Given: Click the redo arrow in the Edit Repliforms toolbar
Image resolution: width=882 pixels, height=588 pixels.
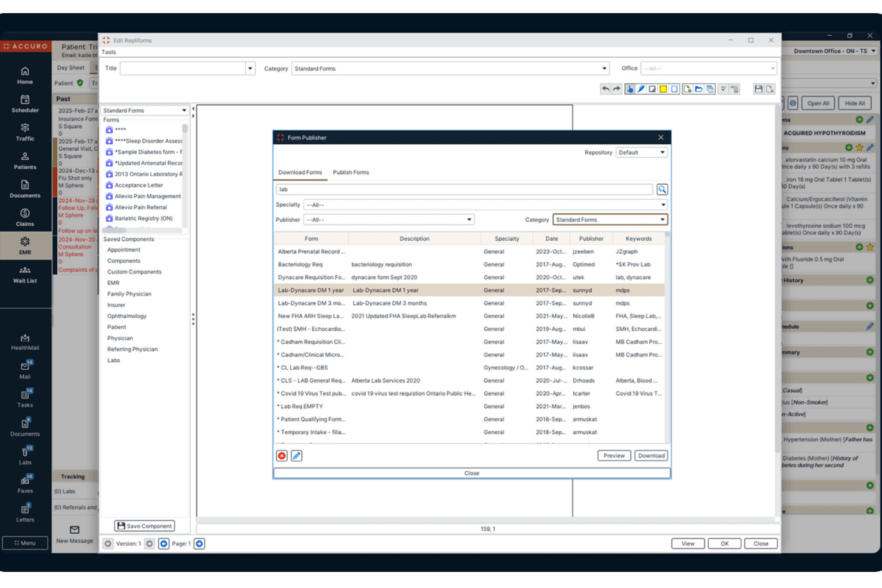Looking at the screenshot, I should (x=616, y=89).
